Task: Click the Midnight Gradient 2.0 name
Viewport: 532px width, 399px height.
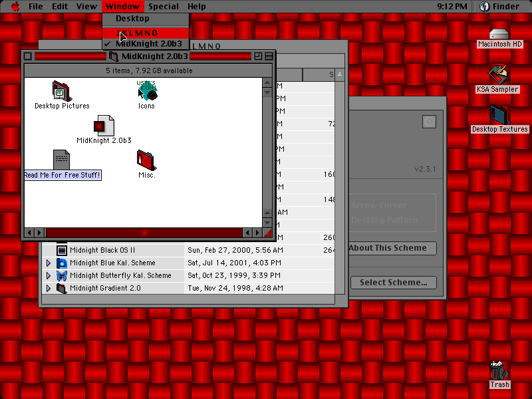Action: click(105, 288)
